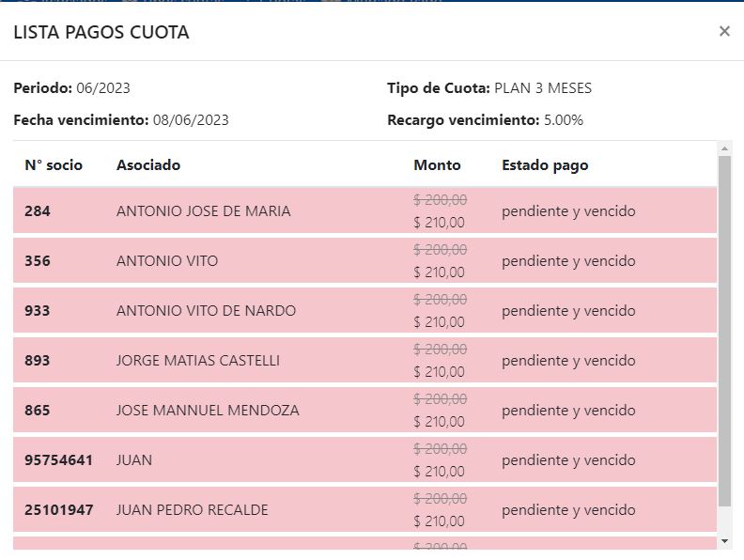Select JORGE MATIAS CASTELLI row
This screenshot has width=744, height=560.
click(x=197, y=361)
